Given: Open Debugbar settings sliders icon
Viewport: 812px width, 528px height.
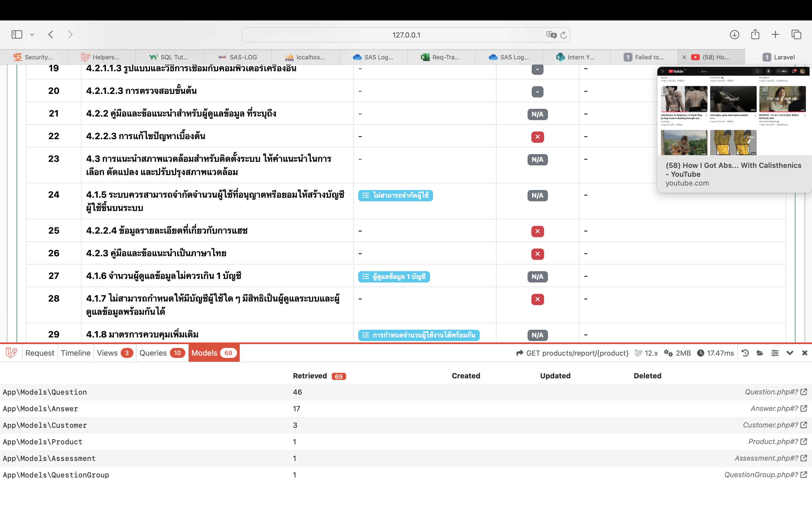Looking at the screenshot, I should point(775,353).
